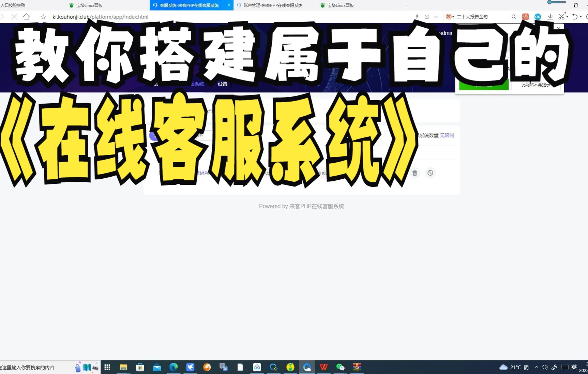Open the blue infinity extension icon
The height and width of the screenshot is (374, 588).
[538, 17]
